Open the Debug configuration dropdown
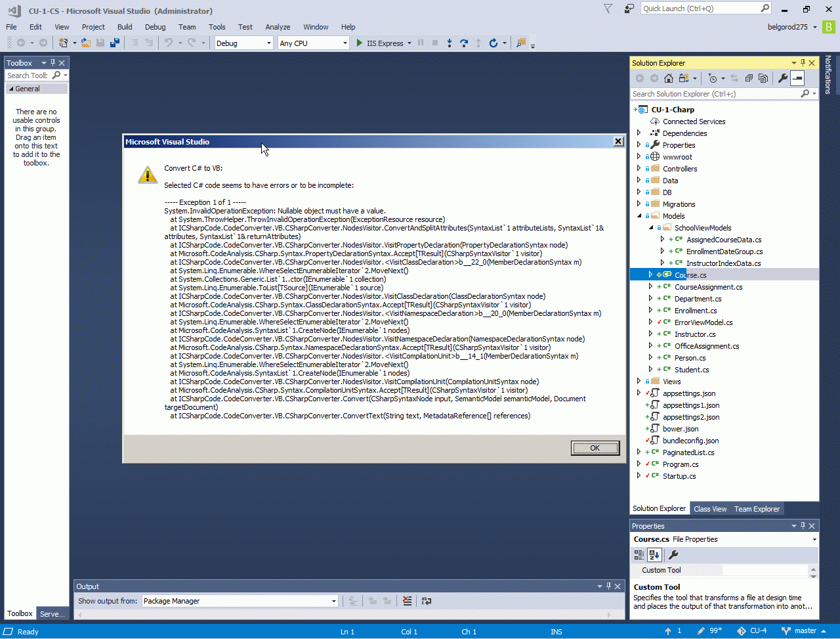This screenshot has width=840, height=639. click(243, 43)
